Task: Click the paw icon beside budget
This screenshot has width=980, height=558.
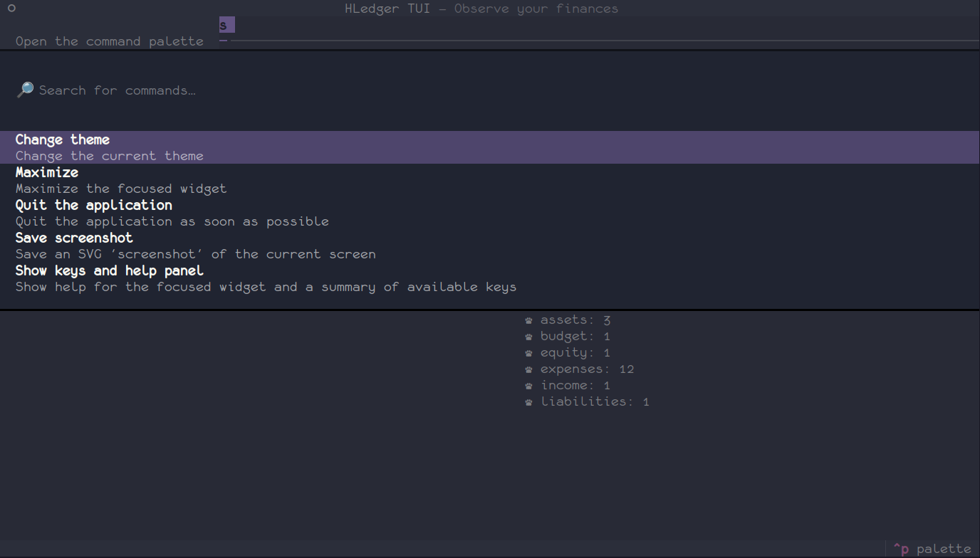Action: click(528, 337)
